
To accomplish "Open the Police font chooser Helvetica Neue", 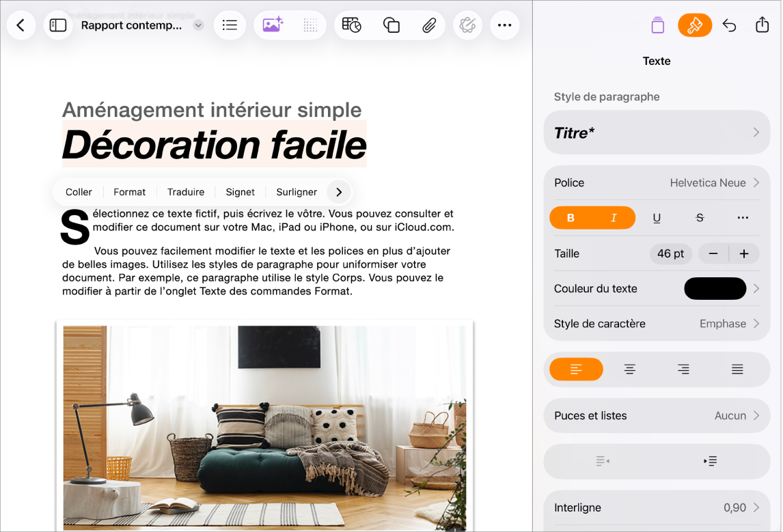I will click(x=657, y=182).
